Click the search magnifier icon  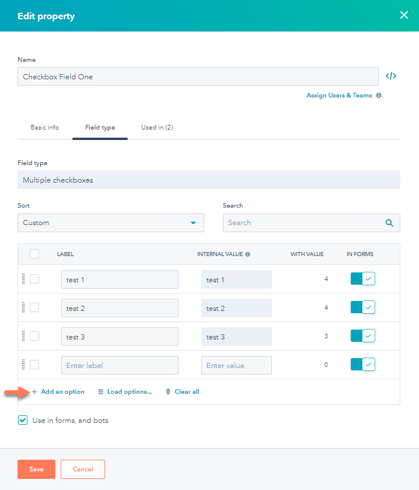[x=389, y=223]
